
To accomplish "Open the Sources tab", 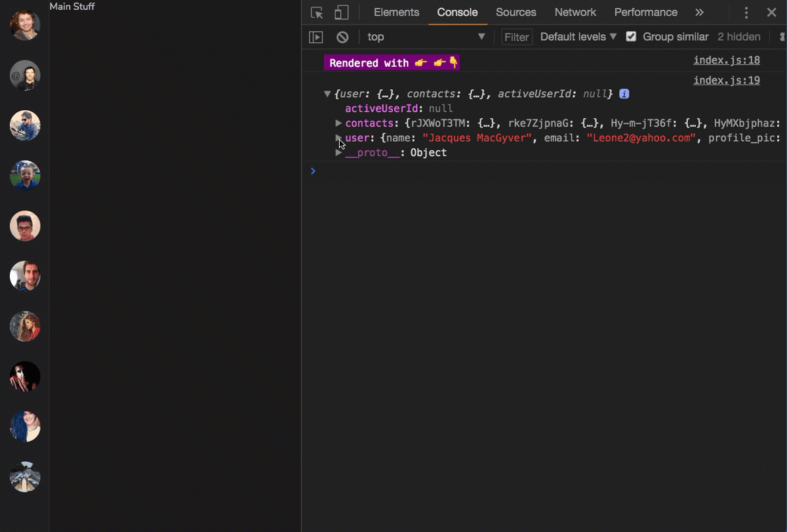I will (x=516, y=12).
